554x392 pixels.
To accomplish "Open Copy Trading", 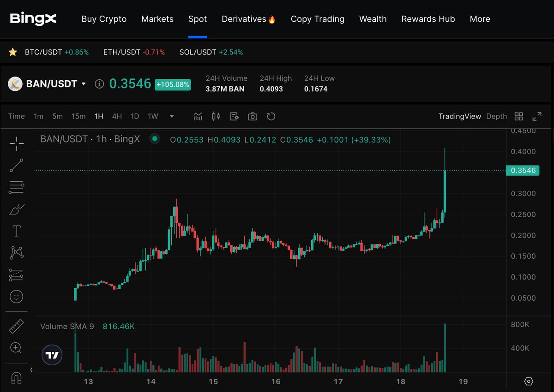I will (x=318, y=19).
